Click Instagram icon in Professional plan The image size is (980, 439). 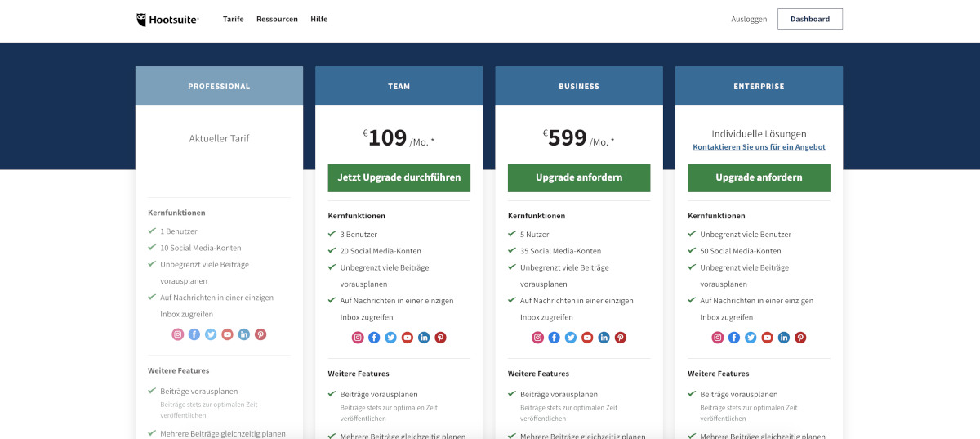pyautogui.click(x=178, y=334)
